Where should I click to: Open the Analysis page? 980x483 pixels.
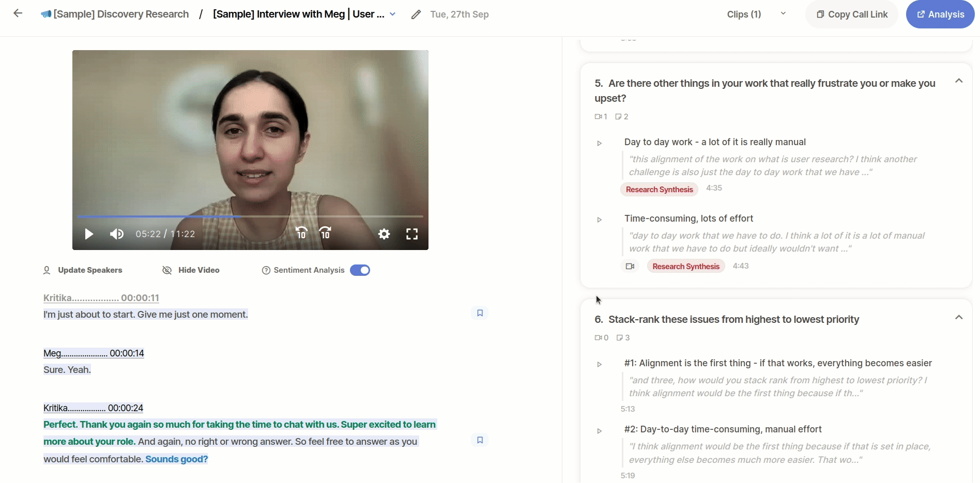940,14
